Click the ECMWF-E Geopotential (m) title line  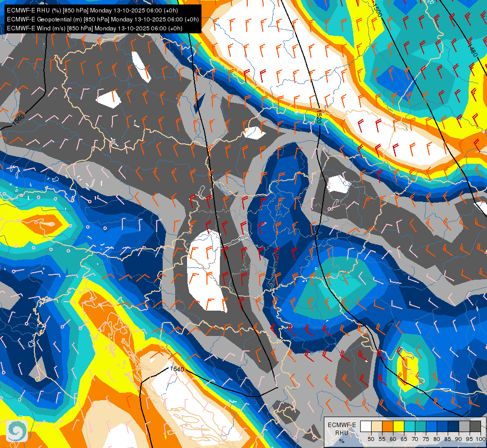click(102, 19)
